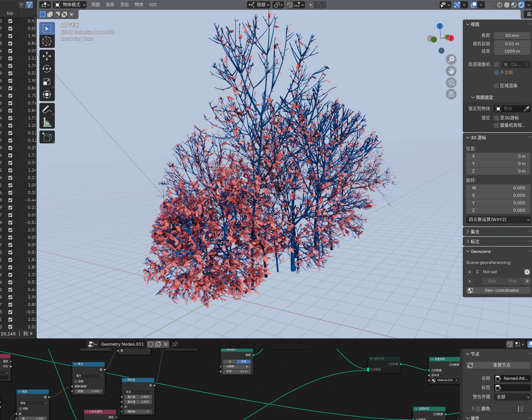Toggle 钳制 checkbox in 相加 node
532x420 pixels.
(20, 409)
